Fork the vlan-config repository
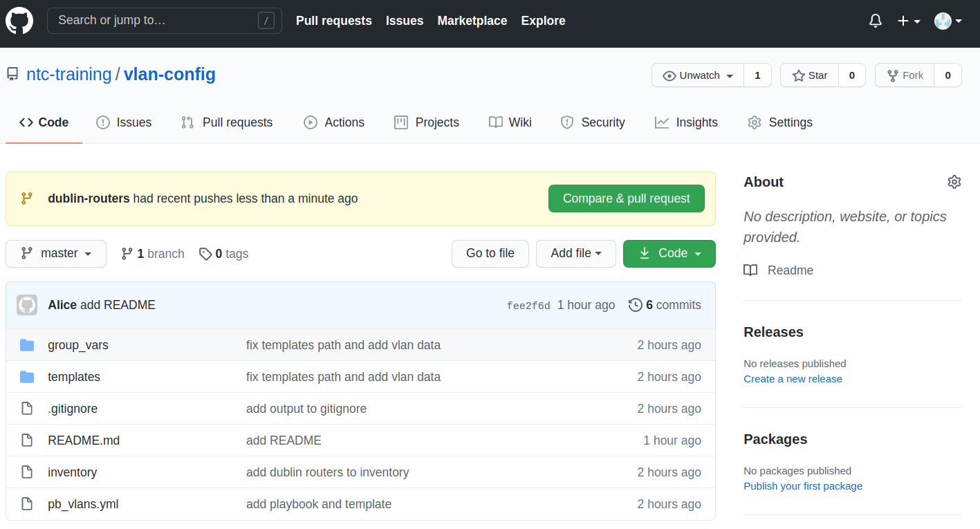This screenshot has height=529, width=980. [x=905, y=75]
